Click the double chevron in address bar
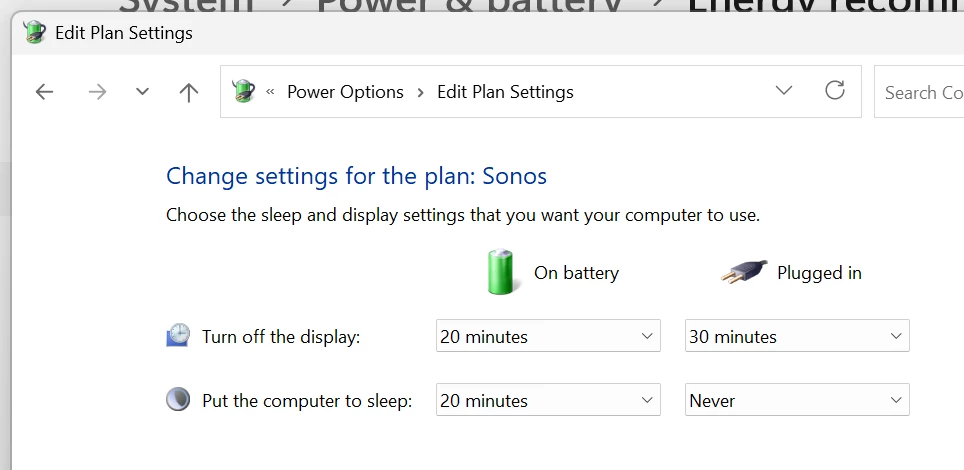Screen dimensions: 964x470 click(270, 92)
